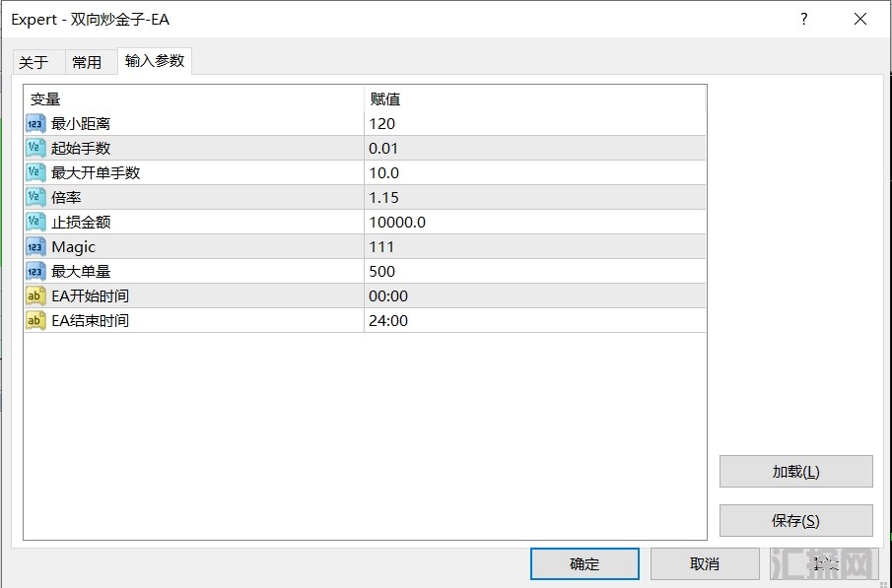Select the 倍率 value 1.15
This screenshot has width=892, height=588.
384,197
